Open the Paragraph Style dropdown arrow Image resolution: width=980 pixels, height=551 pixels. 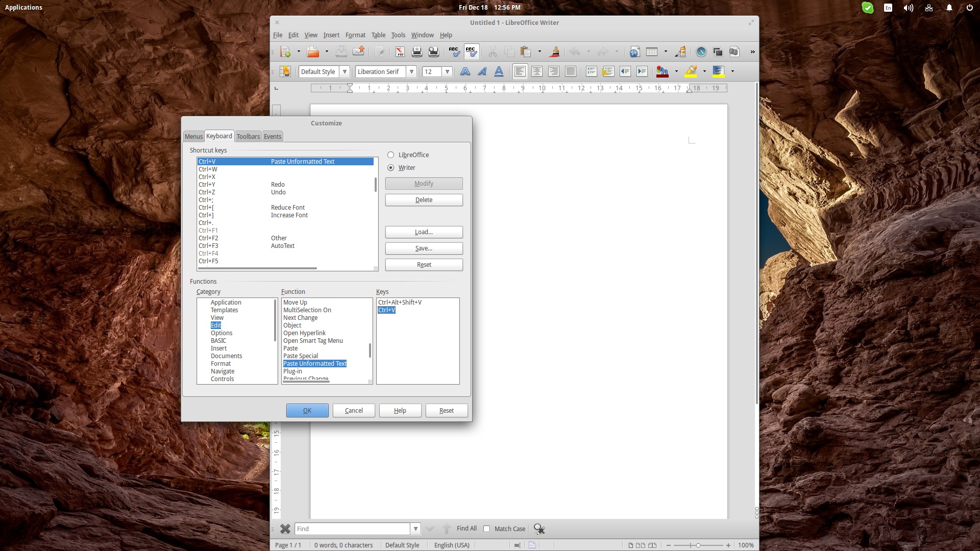tap(345, 72)
